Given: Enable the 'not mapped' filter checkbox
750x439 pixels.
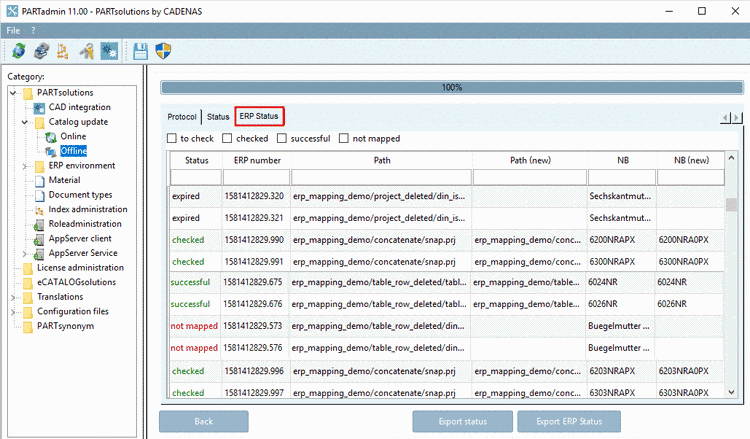Looking at the screenshot, I should [343, 138].
